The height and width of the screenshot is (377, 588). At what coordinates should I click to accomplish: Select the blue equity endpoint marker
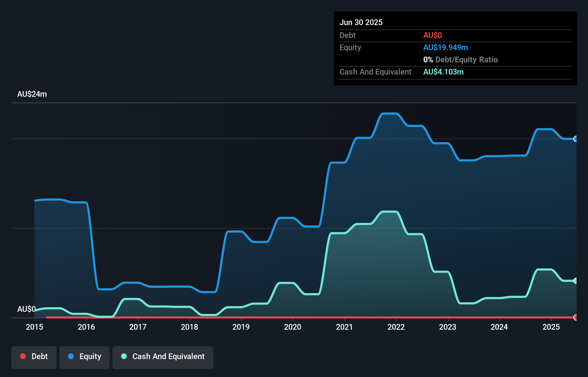(575, 139)
